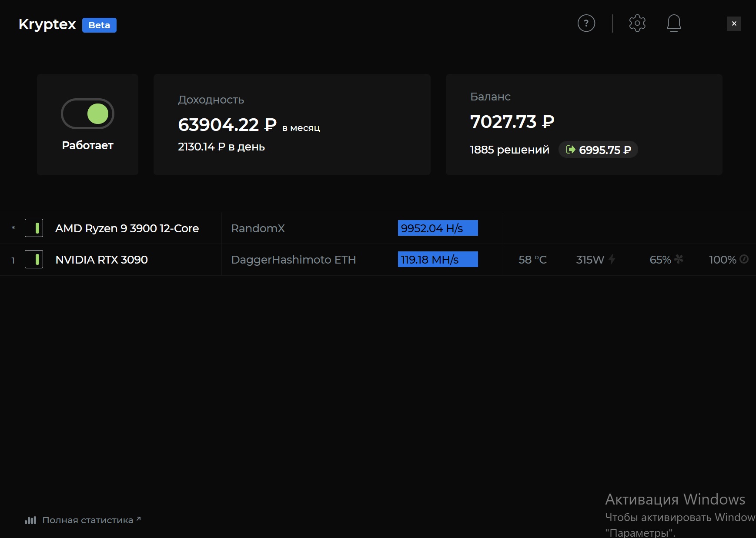This screenshot has width=756, height=538.
Task: Click the в месяц label
Action: tap(301, 128)
